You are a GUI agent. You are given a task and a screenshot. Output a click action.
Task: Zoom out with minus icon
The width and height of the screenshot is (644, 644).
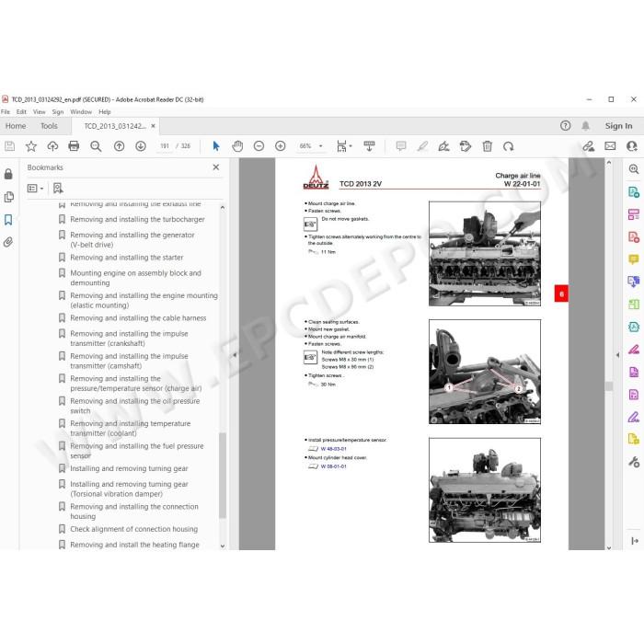pos(259,146)
